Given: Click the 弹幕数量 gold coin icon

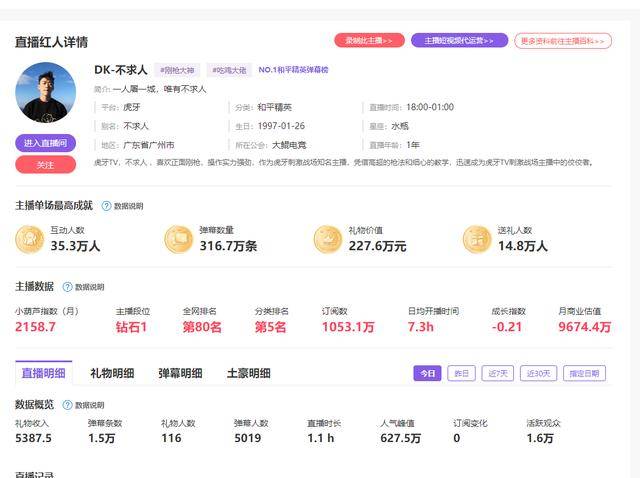Looking at the screenshot, I should pos(178,239).
